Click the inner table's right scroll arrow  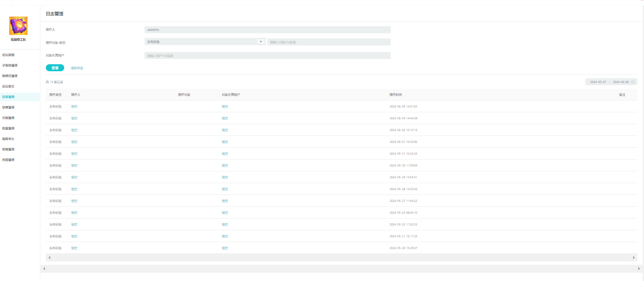click(x=634, y=258)
